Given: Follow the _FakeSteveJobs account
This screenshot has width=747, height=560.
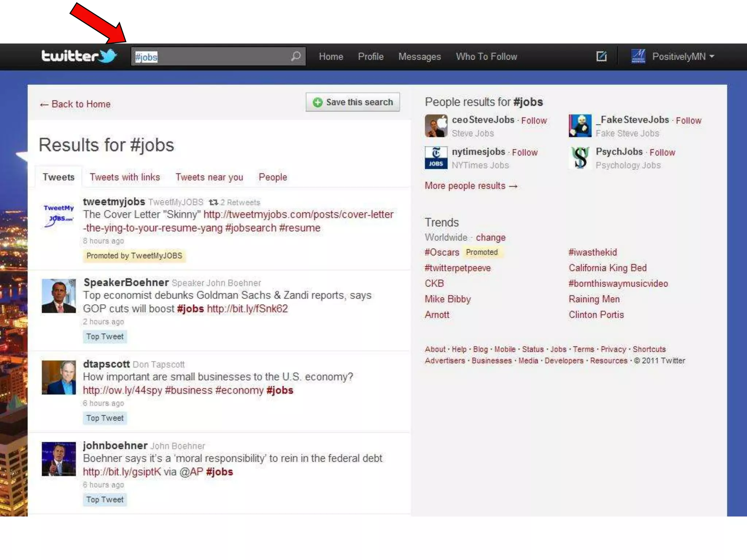Looking at the screenshot, I should tap(688, 121).
